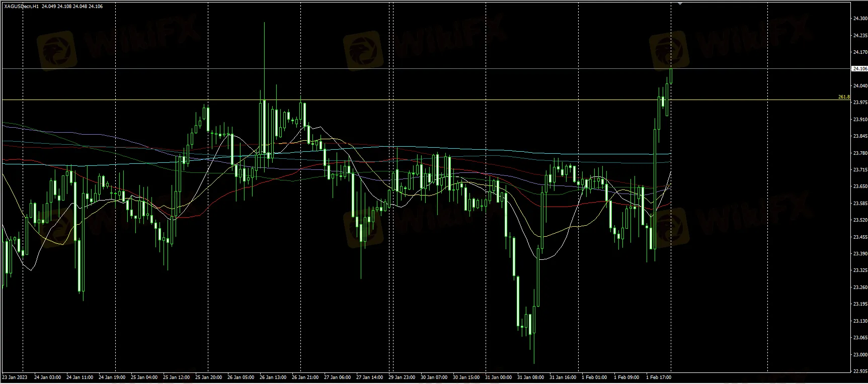Click the 26 Jan 13:00 time label

[x=273, y=377]
